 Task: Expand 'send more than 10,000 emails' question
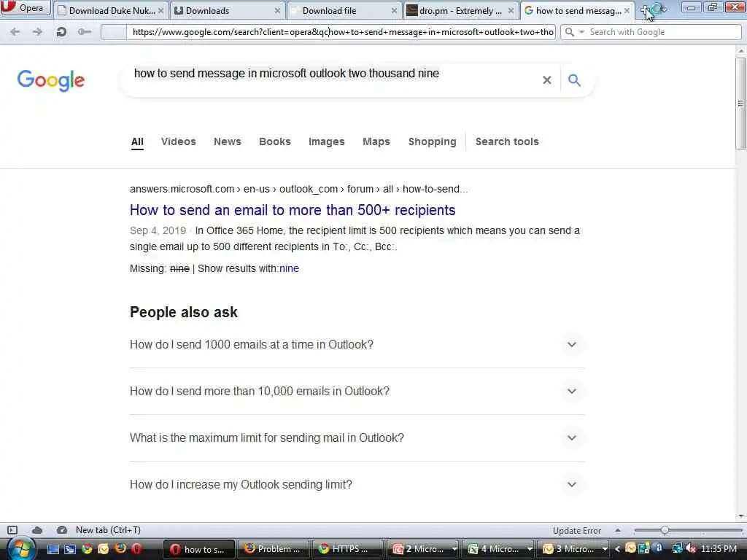coord(357,391)
